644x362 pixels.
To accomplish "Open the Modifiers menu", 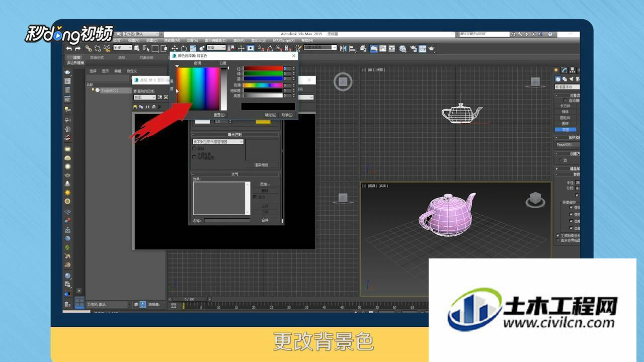I will pyautogui.click(x=172, y=40).
